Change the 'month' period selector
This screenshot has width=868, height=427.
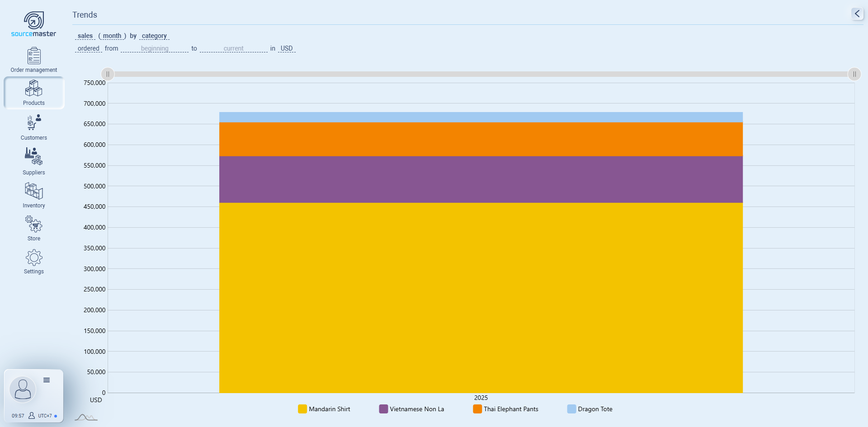112,36
